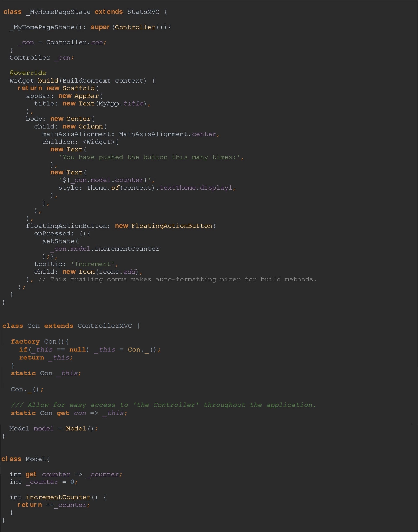Click 'child: new Icon(Icons.add),' line
This screenshot has height=532, width=418.
tap(88, 272)
